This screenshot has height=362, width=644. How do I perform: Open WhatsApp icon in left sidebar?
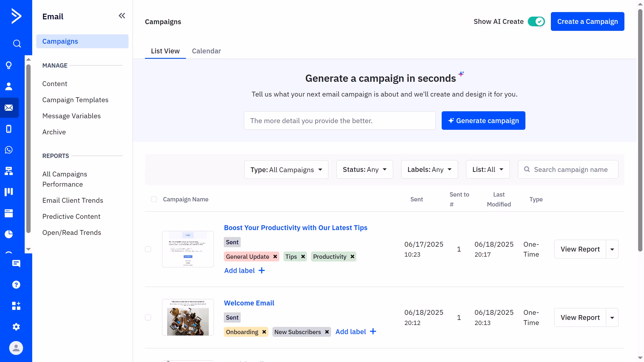point(9,150)
